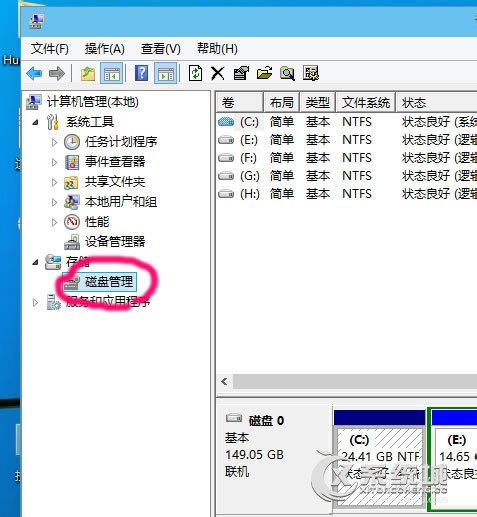Open the 查看(V) menu
The width and height of the screenshot is (477, 517).
coord(160,49)
